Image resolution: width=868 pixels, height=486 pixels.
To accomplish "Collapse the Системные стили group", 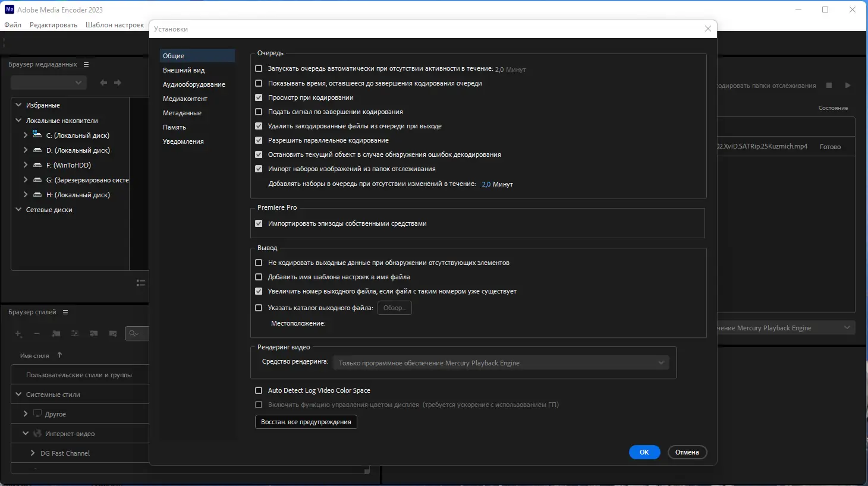I will [x=18, y=394].
